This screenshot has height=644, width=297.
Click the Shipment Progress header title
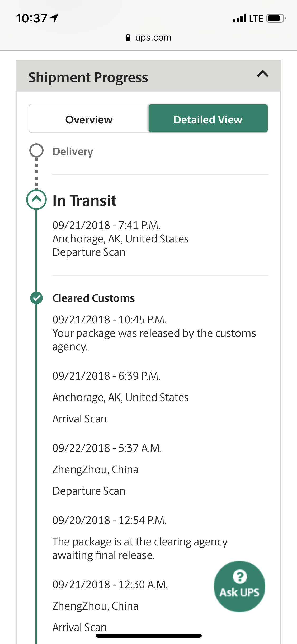(88, 77)
